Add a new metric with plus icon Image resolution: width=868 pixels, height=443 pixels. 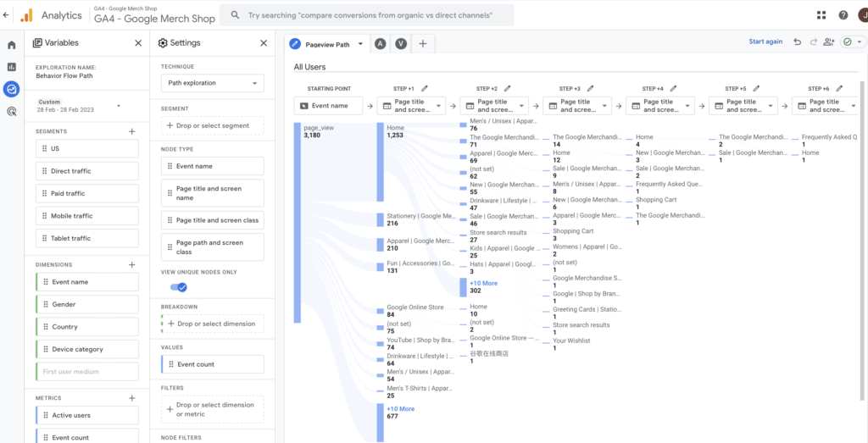tap(131, 398)
